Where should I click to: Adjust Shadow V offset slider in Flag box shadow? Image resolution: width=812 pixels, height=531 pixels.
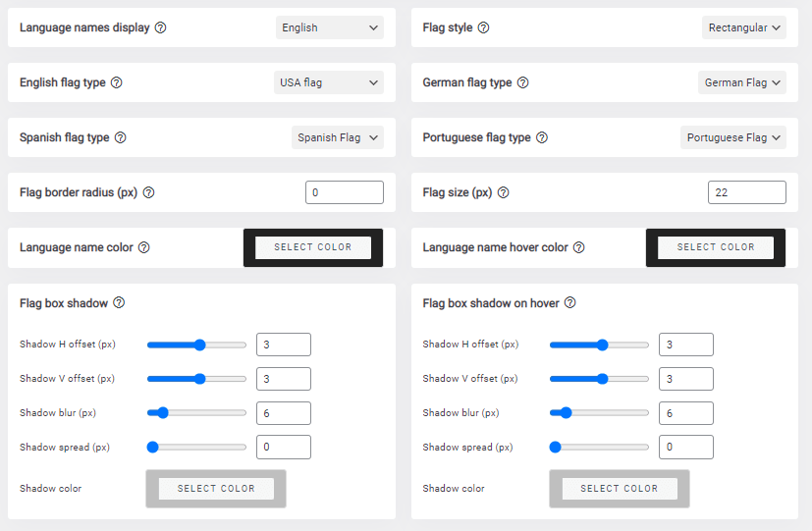pyautogui.click(x=196, y=379)
